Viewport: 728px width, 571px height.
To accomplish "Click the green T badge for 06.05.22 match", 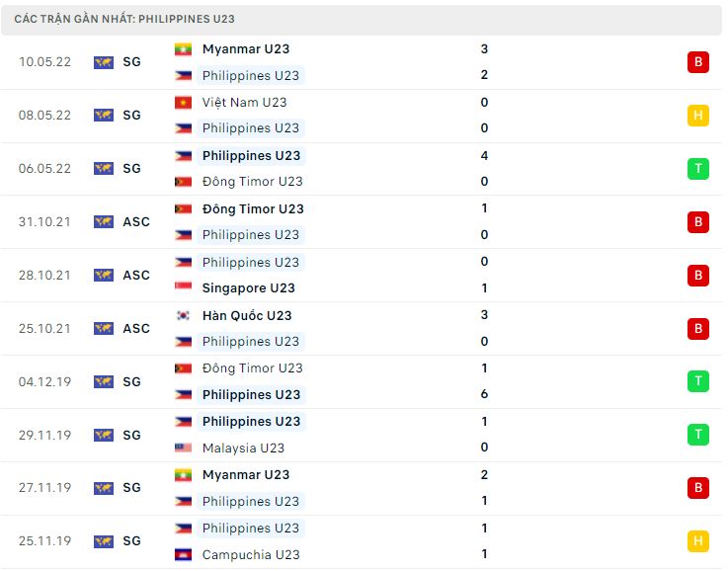I will [x=697, y=169].
